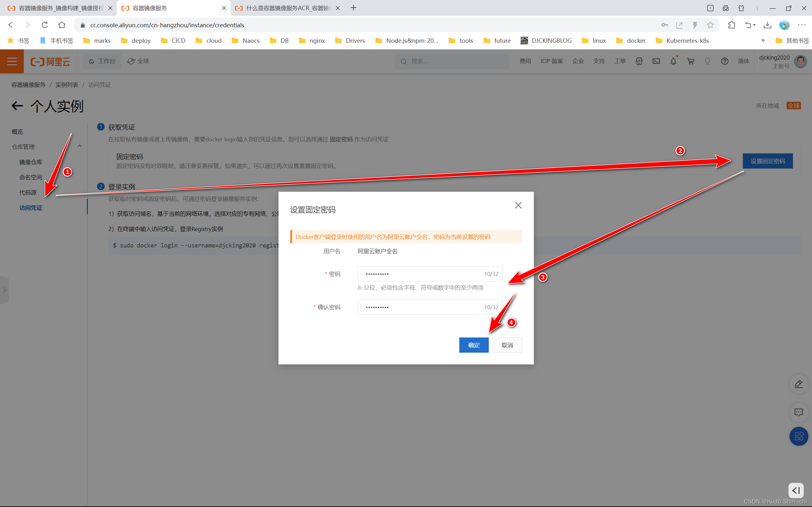
Task: Expand the left edge panel handle
Action: pyautogui.click(x=4, y=290)
